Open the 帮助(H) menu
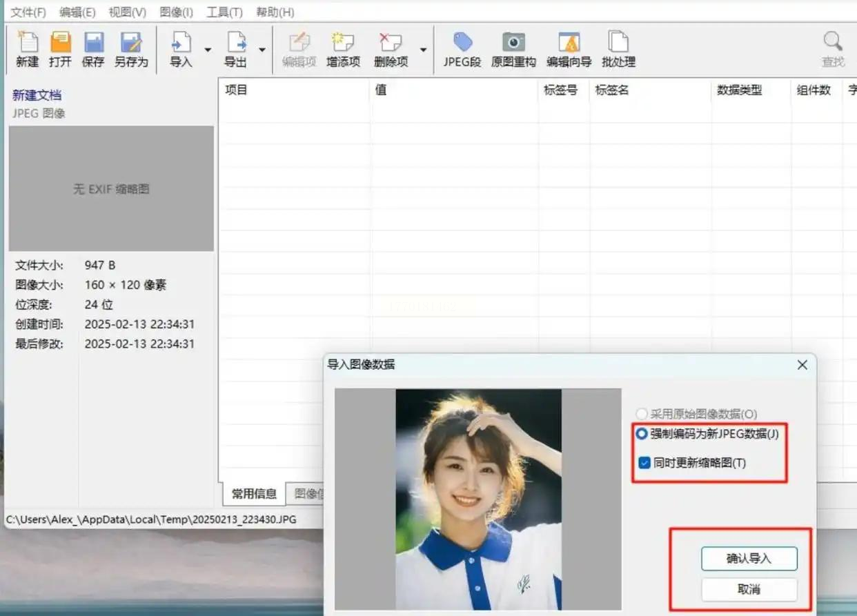 pos(275,12)
